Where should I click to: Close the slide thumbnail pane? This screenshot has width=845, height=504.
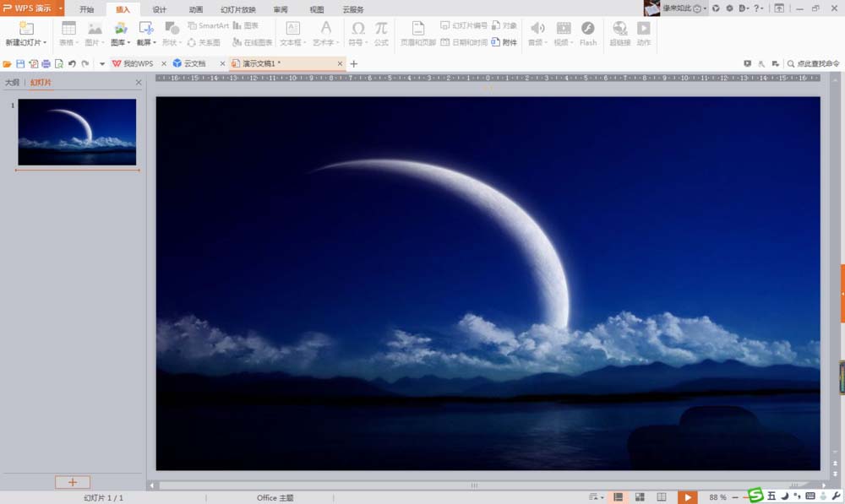click(139, 83)
